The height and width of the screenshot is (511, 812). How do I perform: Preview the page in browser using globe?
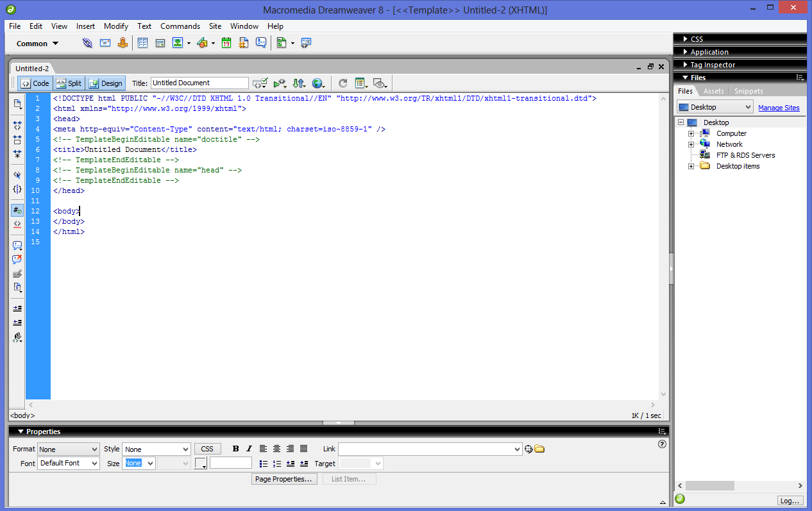[319, 83]
